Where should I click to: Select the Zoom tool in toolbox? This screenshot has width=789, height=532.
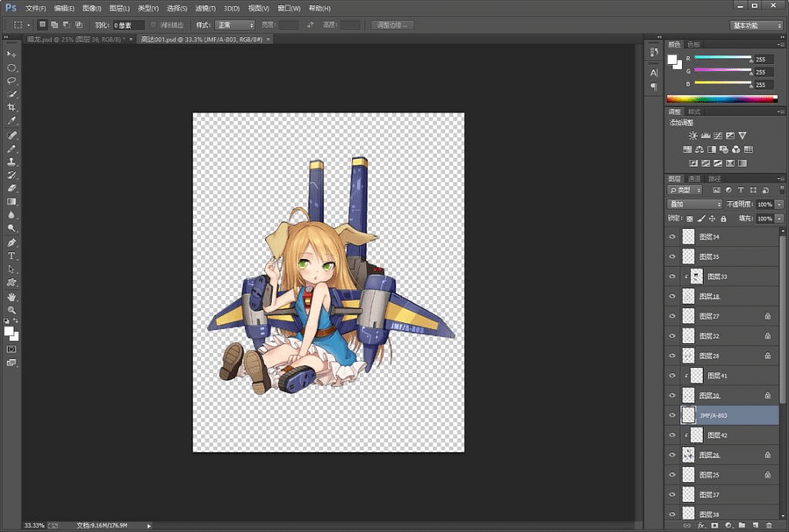[11, 310]
